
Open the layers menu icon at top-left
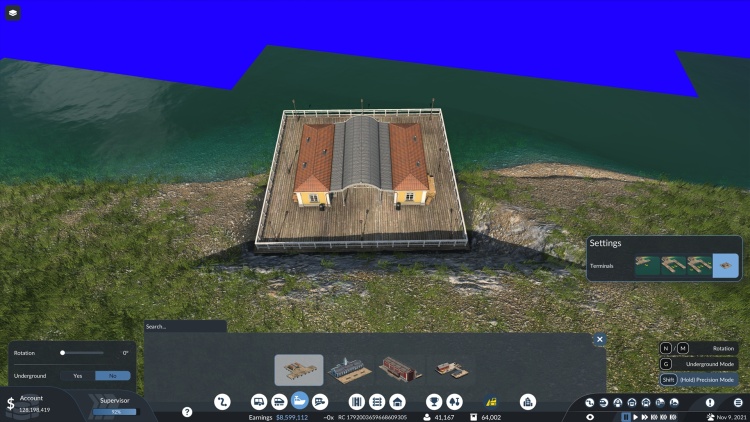click(x=13, y=13)
